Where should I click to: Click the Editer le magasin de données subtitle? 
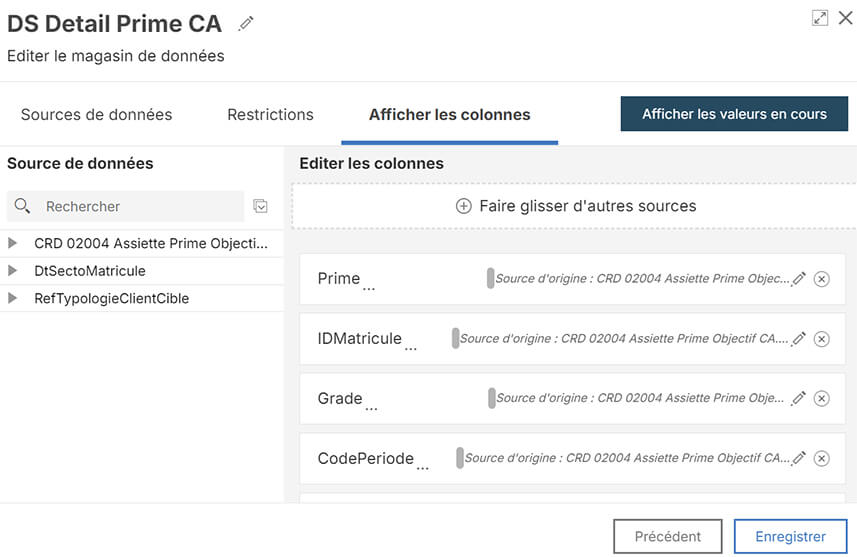pos(115,56)
